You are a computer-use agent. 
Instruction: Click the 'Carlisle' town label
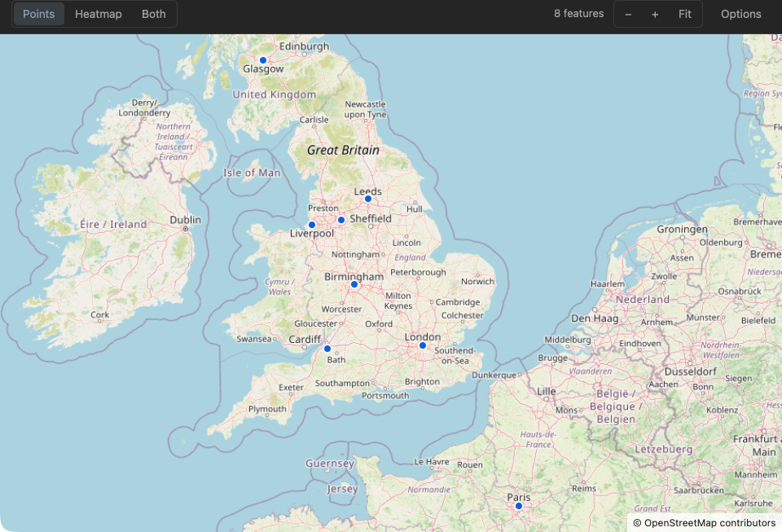(314, 120)
